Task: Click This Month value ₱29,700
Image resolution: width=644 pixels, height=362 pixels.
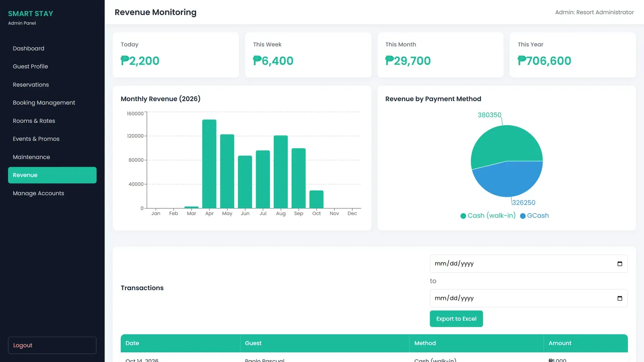Action: (408, 61)
